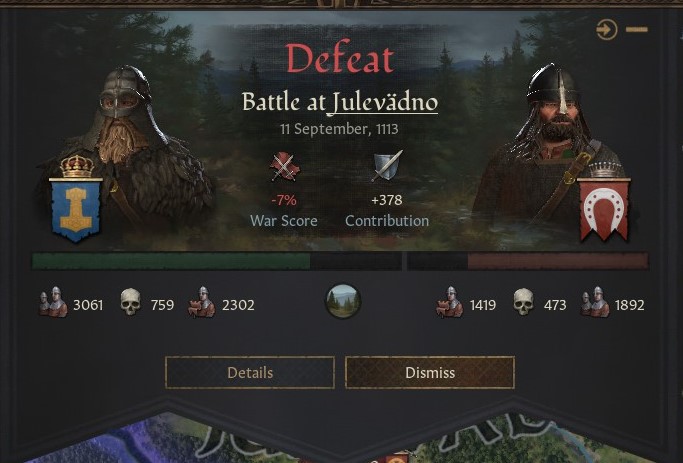This screenshot has height=463, width=683.
Task: Select the right commander portrait with nasal helmet
Action: pos(551,144)
